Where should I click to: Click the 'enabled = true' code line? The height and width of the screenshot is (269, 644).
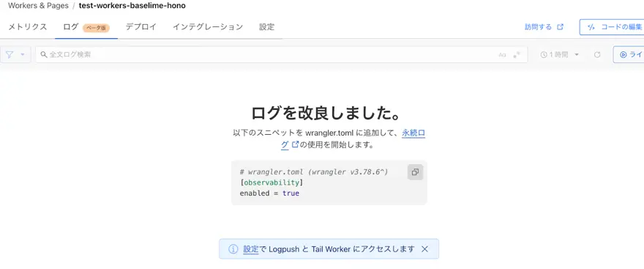pyautogui.click(x=269, y=194)
